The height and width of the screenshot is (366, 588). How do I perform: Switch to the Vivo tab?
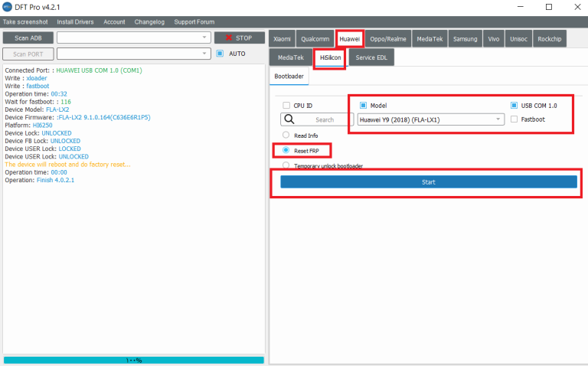tap(494, 38)
